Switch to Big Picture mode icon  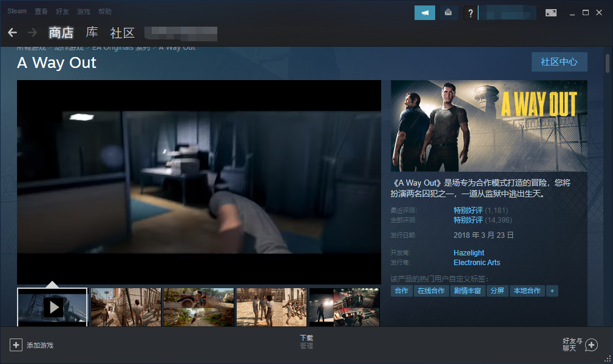click(x=551, y=13)
